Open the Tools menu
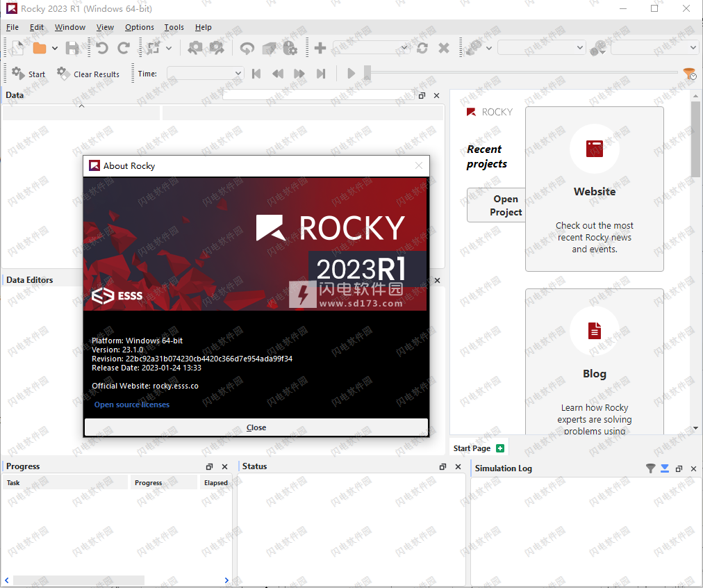Screen dimensions: 703x588 click(174, 27)
